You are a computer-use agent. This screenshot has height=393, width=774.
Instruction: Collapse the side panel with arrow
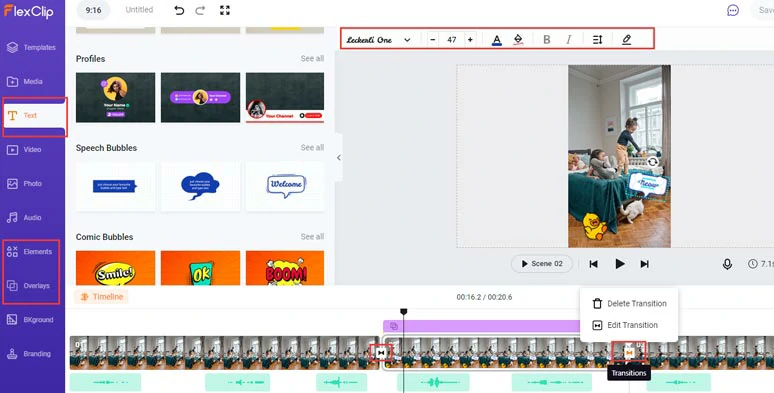click(x=339, y=158)
